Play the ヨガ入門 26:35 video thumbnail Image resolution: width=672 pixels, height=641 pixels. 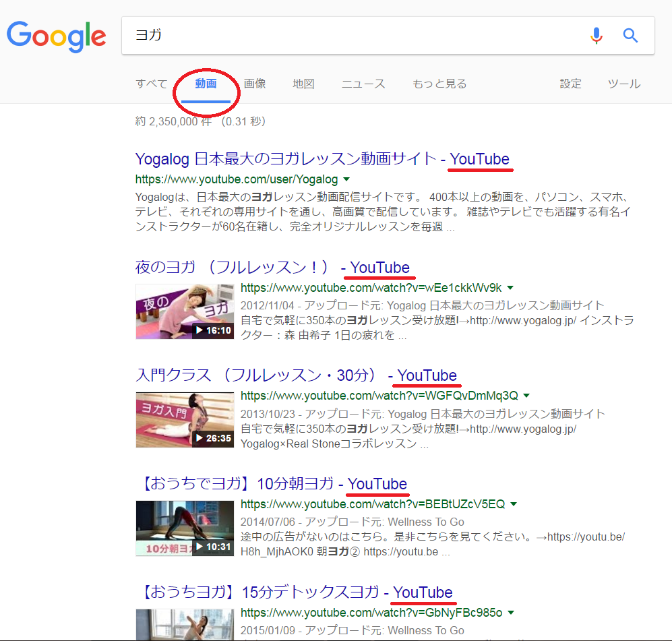[185, 419]
